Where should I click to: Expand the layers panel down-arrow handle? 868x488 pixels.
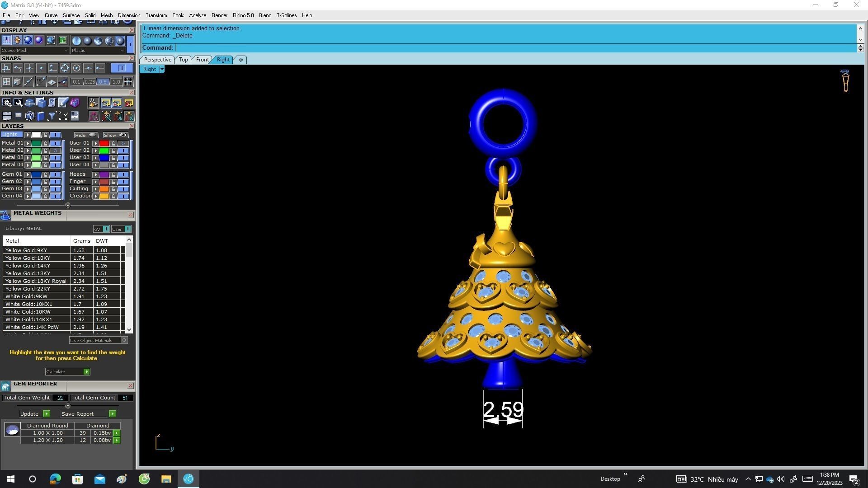click(x=68, y=205)
